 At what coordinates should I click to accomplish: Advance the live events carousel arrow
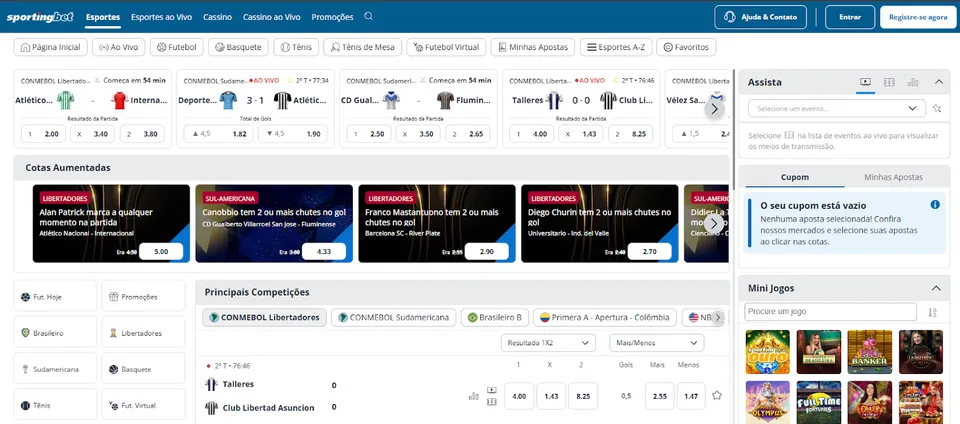[714, 109]
